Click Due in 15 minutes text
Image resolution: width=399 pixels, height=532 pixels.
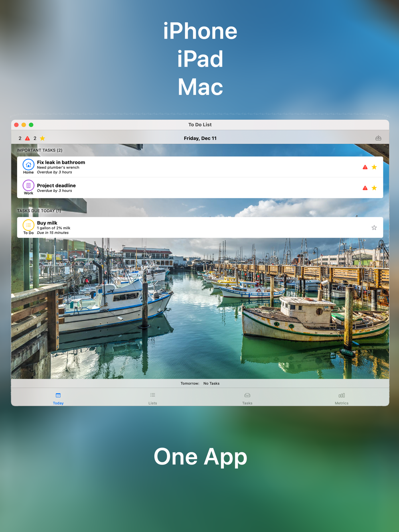tap(53, 233)
